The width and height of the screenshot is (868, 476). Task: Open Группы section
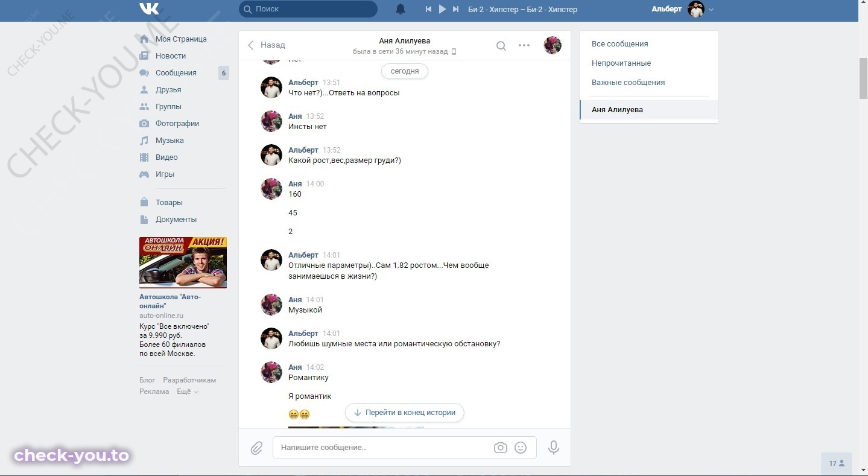click(x=168, y=106)
